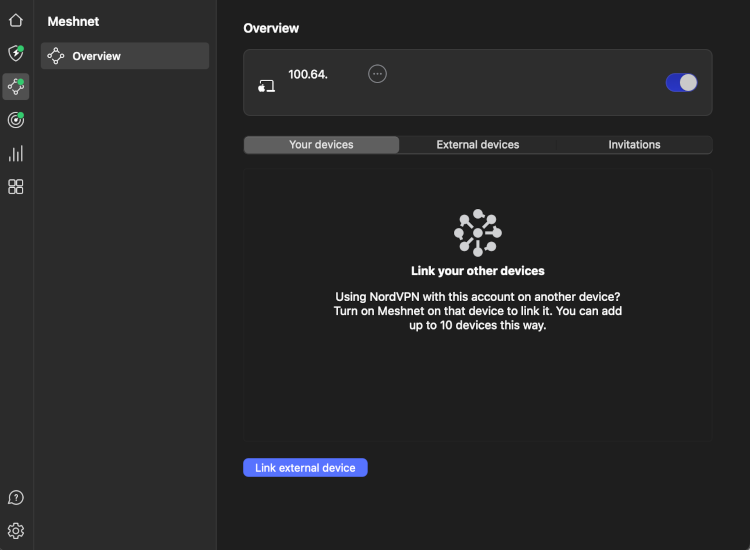Click the Link your other devices heading

point(478,271)
